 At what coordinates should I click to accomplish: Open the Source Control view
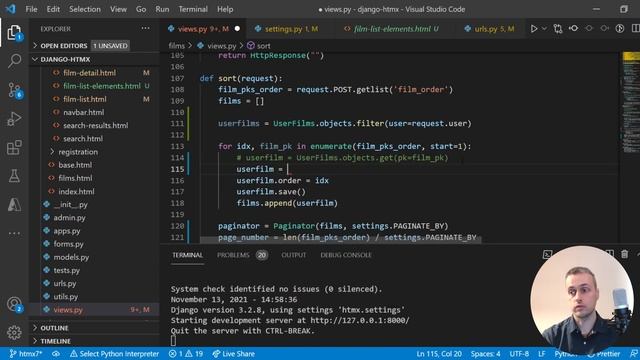click(15, 90)
